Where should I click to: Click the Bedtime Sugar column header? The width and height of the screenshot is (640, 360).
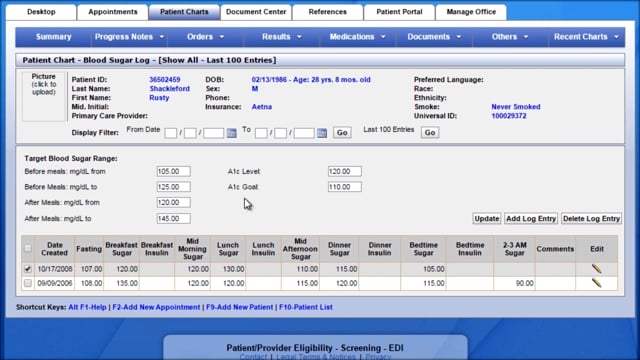coord(423,249)
